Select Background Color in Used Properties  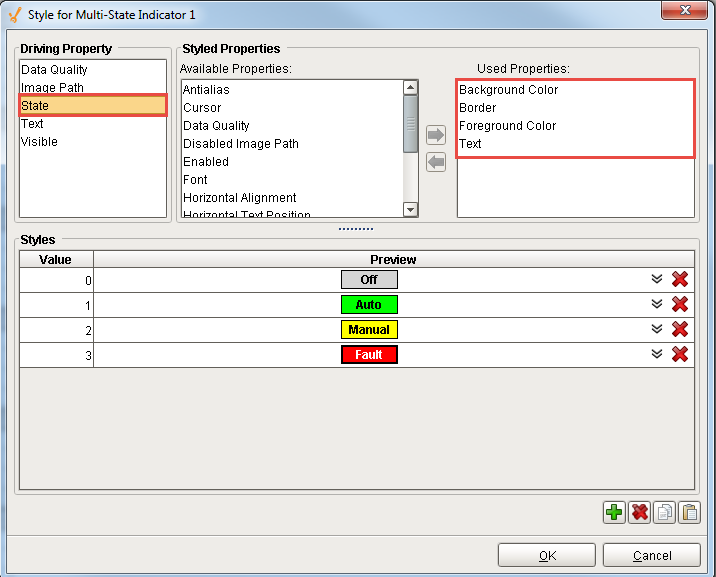[x=508, y=90]
